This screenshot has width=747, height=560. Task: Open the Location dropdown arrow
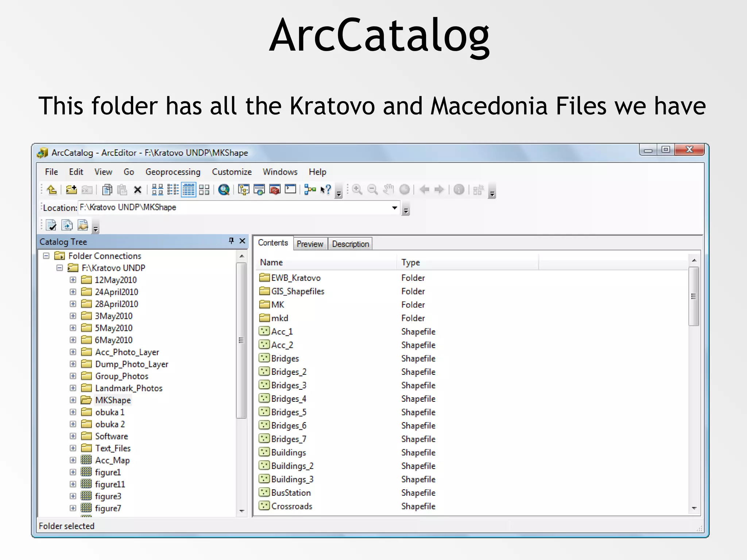coord(394,207)
